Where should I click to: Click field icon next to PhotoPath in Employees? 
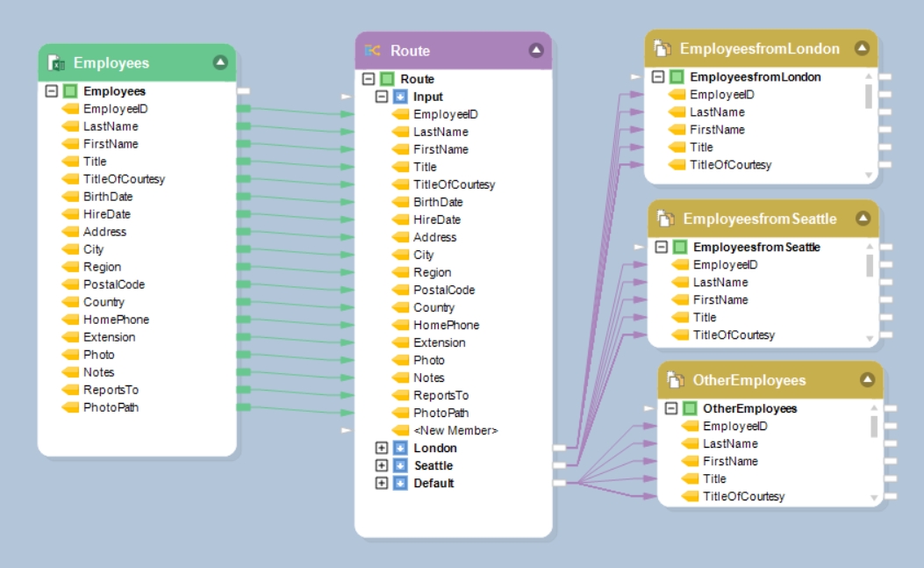pyautogui.click(x=70, y=407)
